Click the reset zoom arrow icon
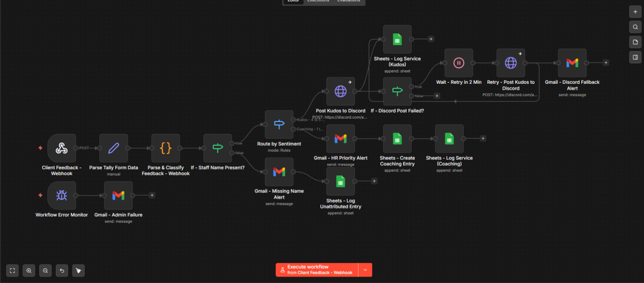The image size is (644, 283). [x=62, y=270]
